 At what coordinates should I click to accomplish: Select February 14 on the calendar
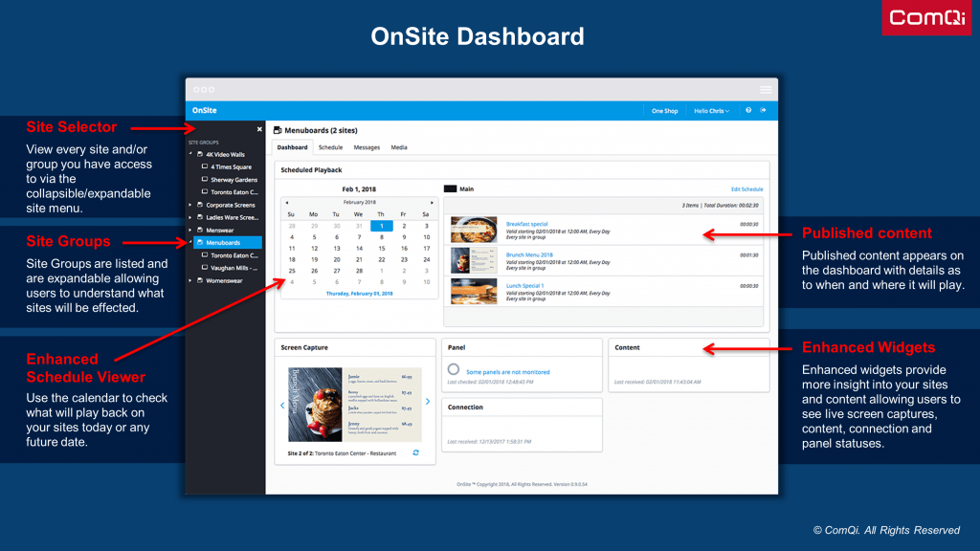358,249
